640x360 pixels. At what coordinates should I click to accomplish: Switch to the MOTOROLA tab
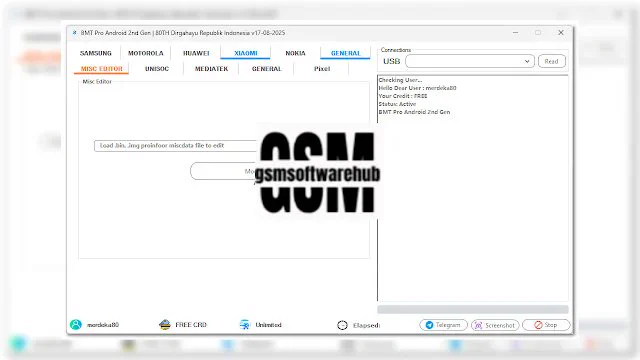point(146,53)
